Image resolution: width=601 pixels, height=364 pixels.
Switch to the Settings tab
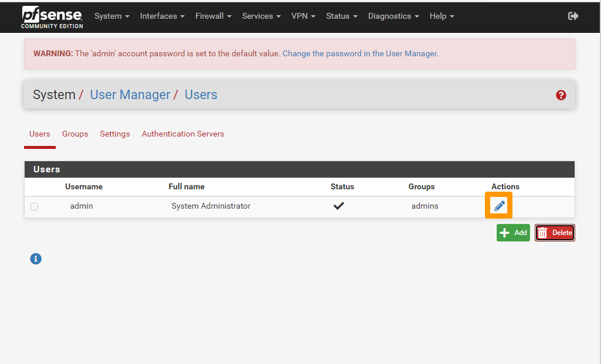[115, 134]
